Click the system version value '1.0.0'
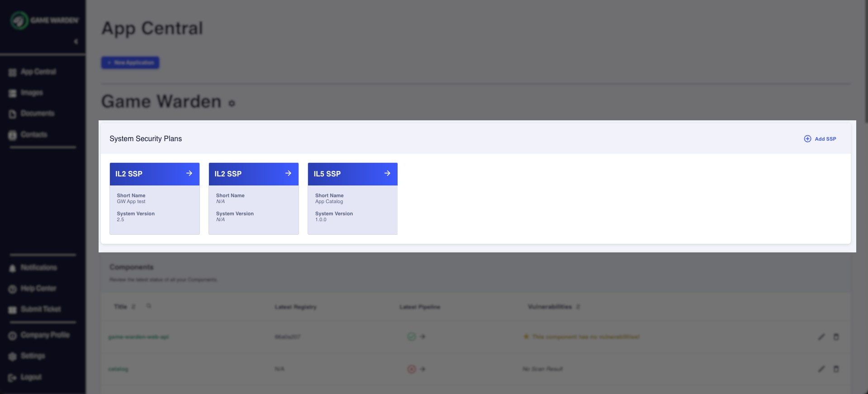Image resolution: width=868 pixels, height=394 pixels. point(321,220)
